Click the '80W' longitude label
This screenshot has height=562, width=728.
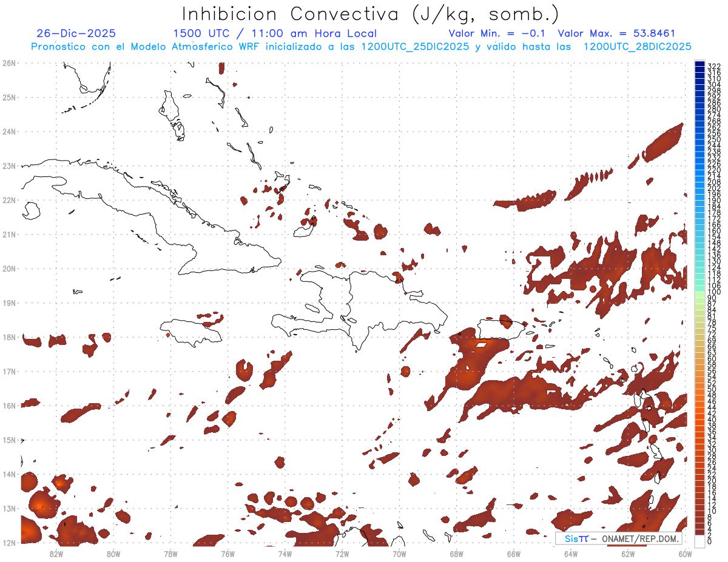point(113,554)
